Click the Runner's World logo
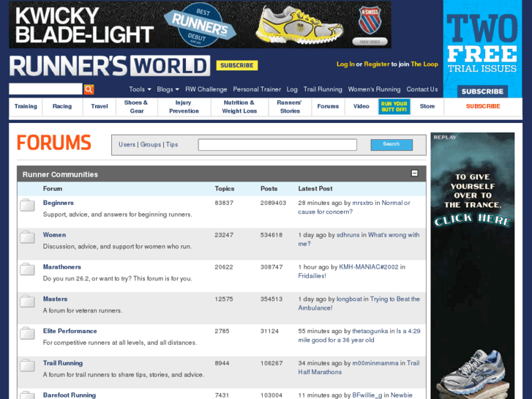 110,66
